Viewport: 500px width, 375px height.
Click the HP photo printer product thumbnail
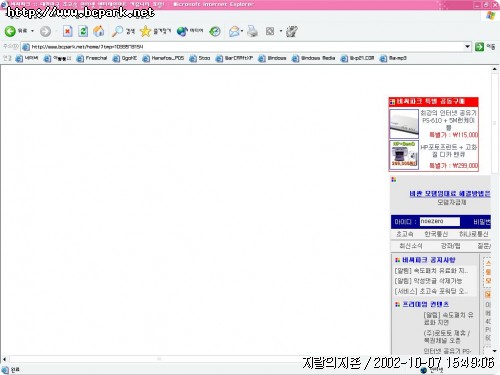pos(404,155)
